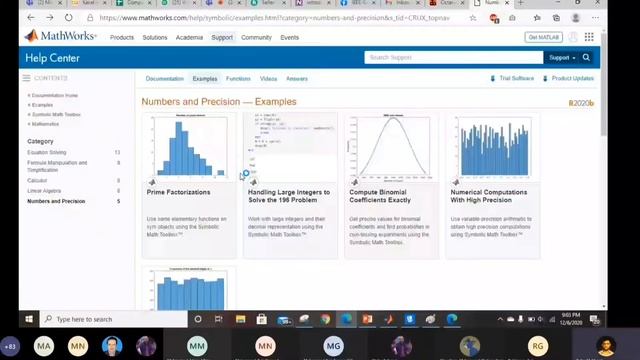
Task: Switch to the Documentation tab
Action: tap(164, 78)
